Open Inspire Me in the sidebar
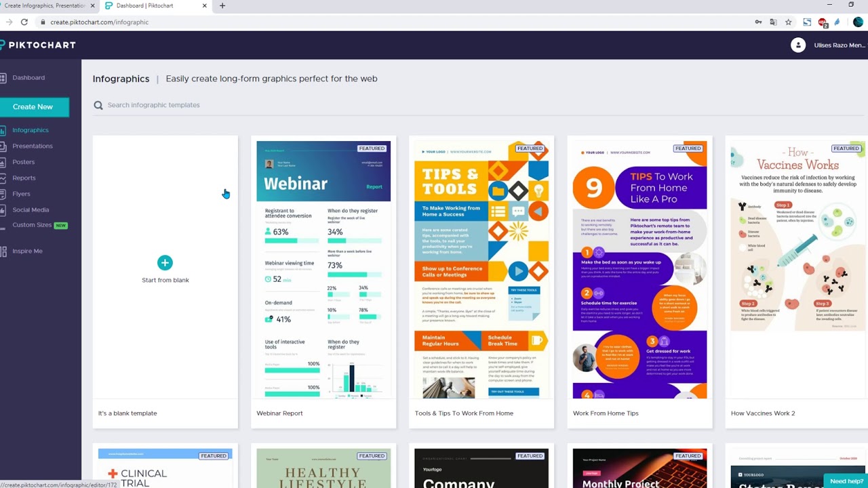868x488 pixels. (x=27, y=251)
